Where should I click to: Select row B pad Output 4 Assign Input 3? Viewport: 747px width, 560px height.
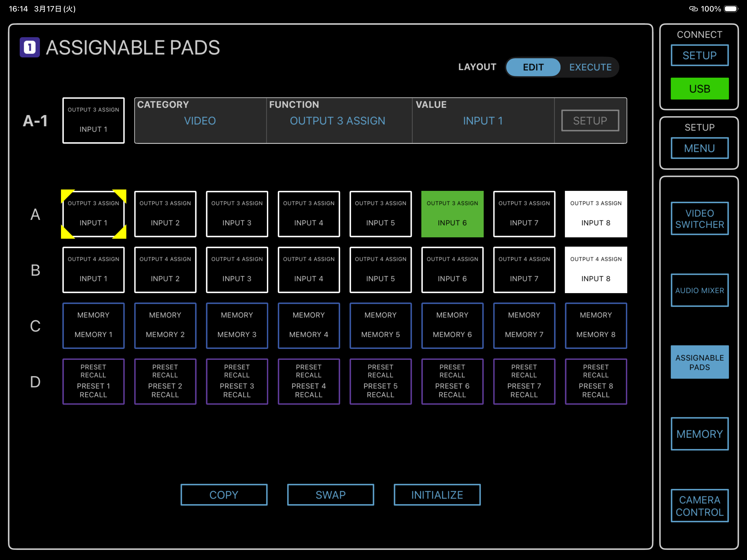coord(237,270)
